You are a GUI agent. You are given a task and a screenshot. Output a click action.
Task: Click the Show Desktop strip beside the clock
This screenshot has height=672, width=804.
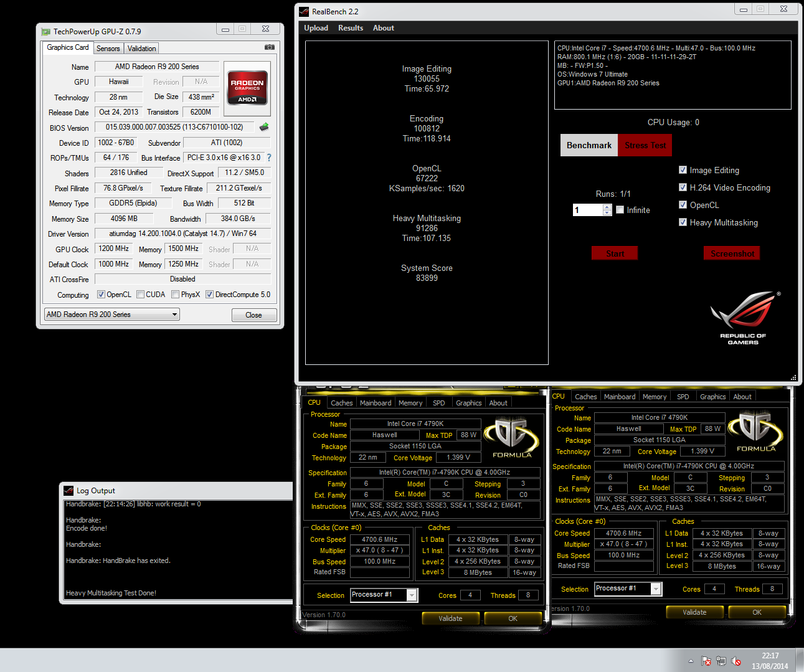(x=800, y=660)
